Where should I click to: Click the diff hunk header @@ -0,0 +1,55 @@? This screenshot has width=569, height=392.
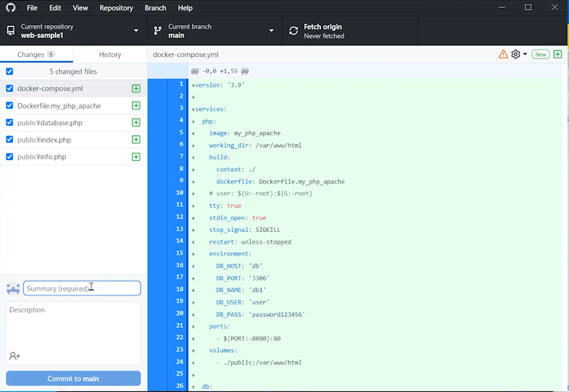[x=220, y=71]
